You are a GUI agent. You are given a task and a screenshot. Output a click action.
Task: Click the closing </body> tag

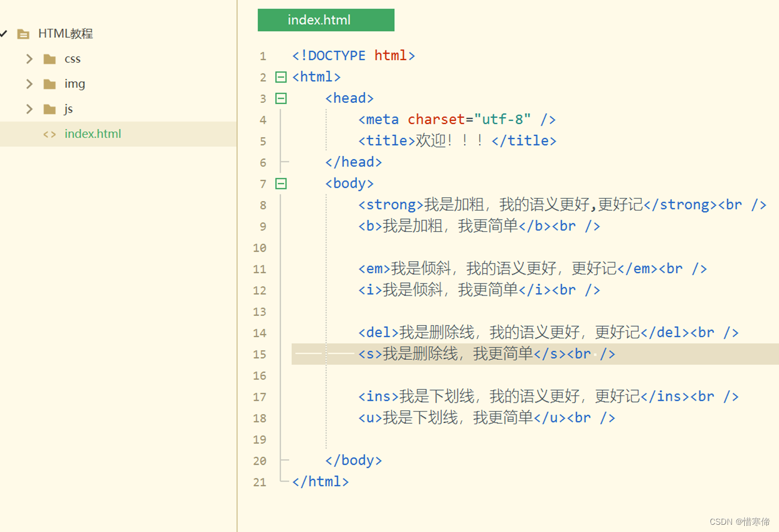coord(353,460)
